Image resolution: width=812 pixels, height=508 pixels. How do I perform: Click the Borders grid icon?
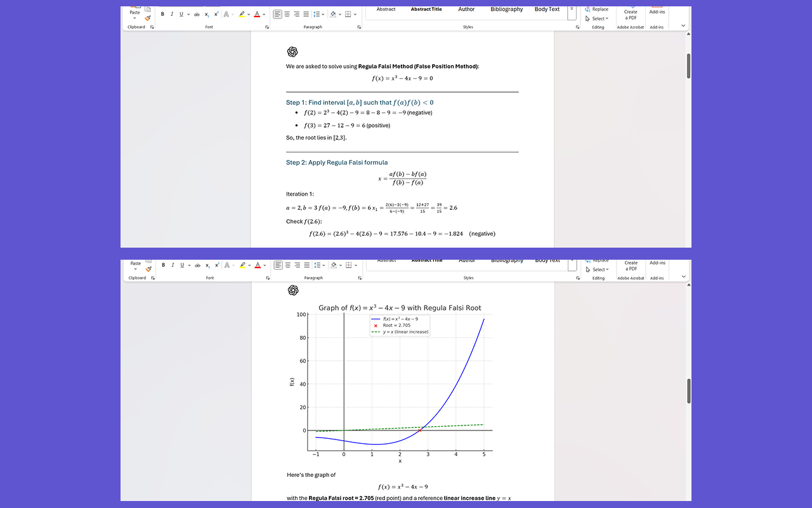[x=348, y=13]
